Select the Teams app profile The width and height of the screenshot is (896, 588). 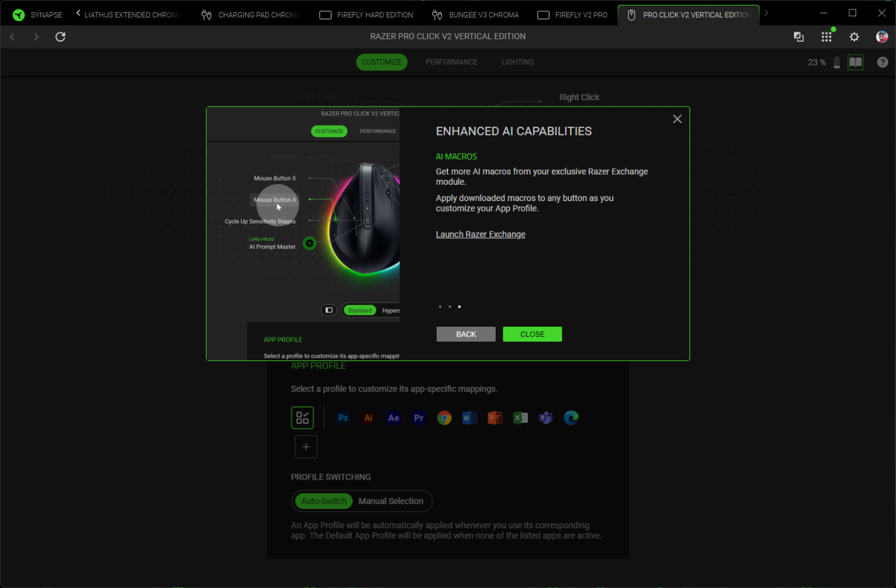point(546,418)
